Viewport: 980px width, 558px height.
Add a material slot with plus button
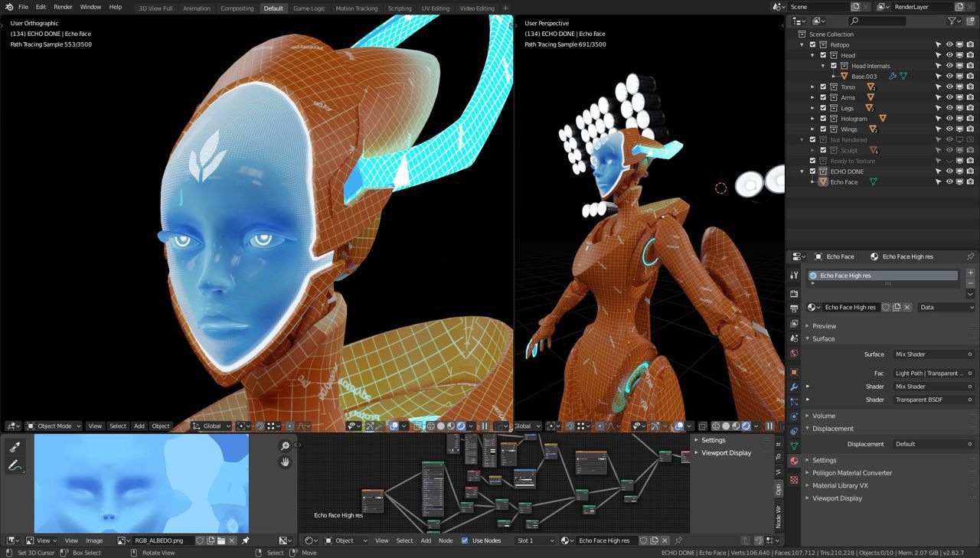(970, 273)
